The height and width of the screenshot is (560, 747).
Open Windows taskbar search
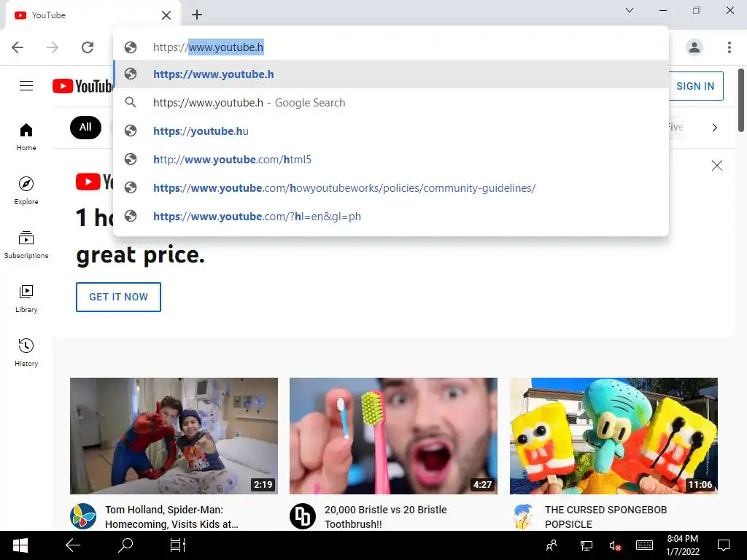[125, 545]
